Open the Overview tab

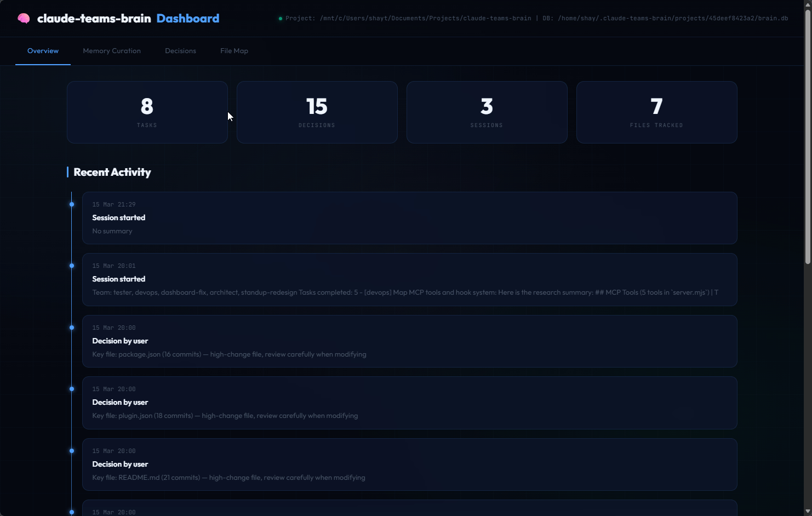pyautogui.click(x=43, y=51)
